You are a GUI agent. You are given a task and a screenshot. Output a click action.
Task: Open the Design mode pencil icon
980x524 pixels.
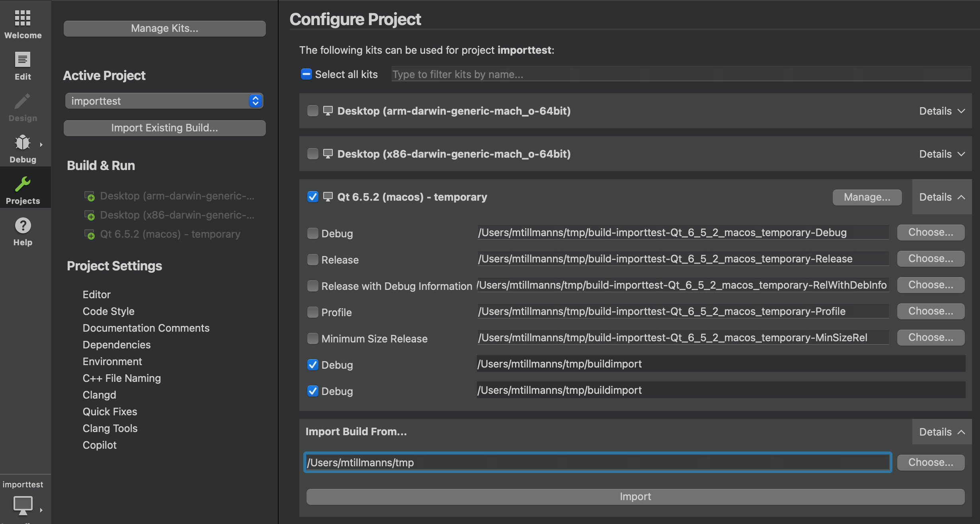pos(23,101)
